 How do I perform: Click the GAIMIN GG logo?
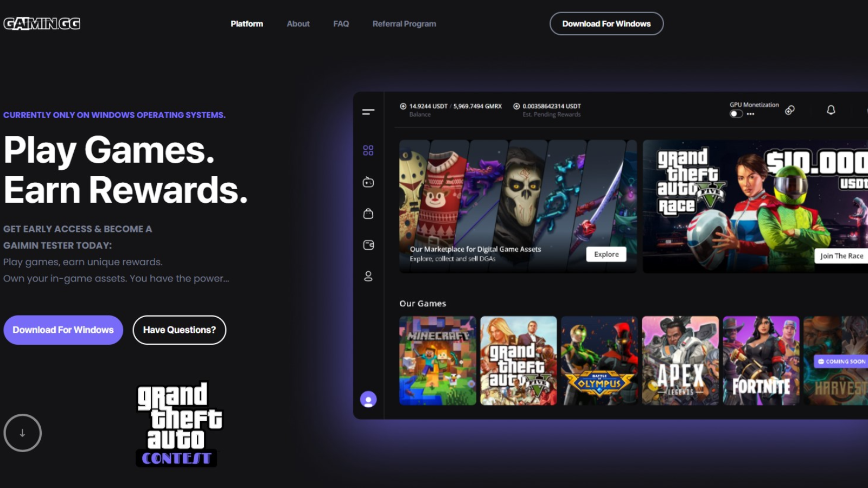[42, 23]
